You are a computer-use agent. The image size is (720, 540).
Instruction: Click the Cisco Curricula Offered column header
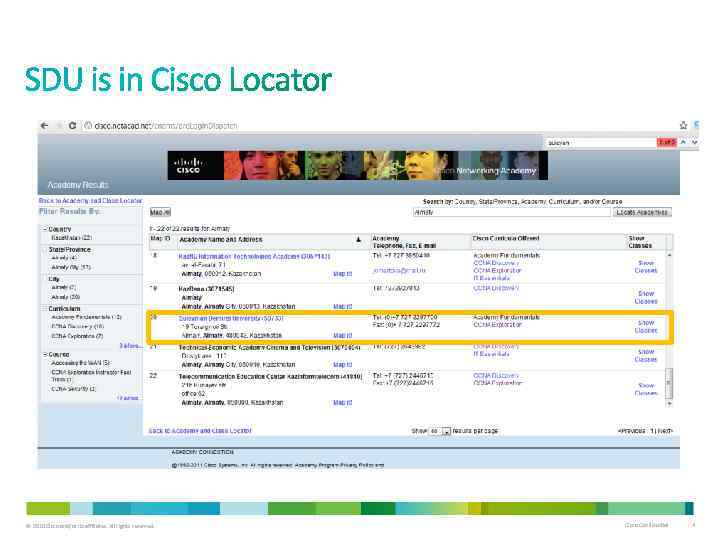pyautogui.click(x=506, y=238)
